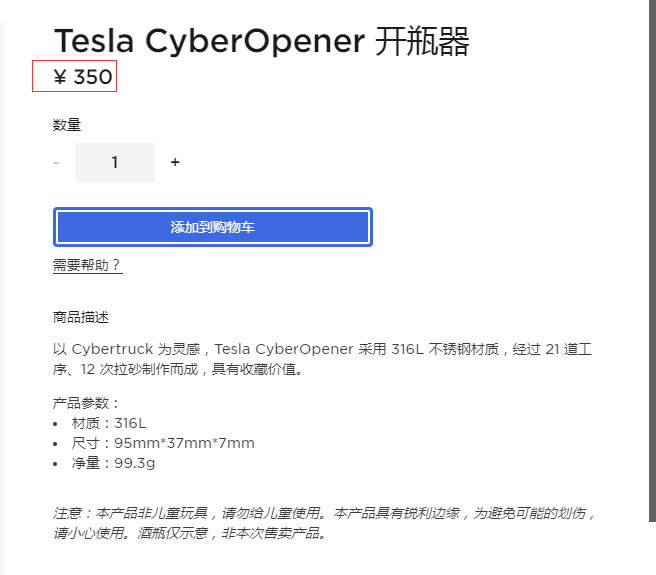Decrease quantity with the minus button
The image size is (656, 575).
56,162
